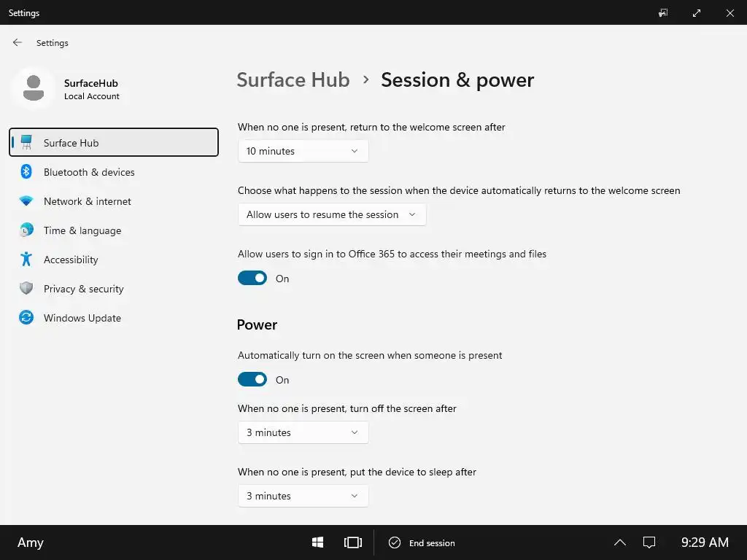This screenshot has height=560, width=747.
Task: Close the Settings window
Action: tap(729, 13)
